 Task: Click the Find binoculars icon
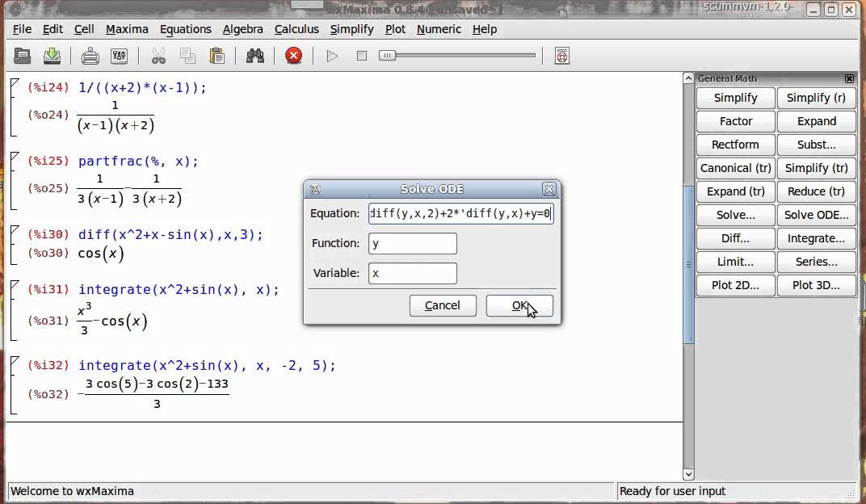255,56
